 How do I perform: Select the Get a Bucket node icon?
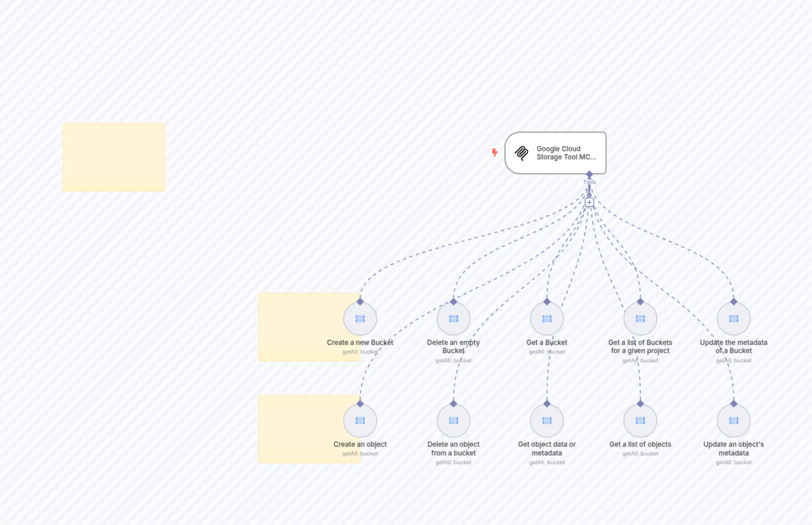(x=547, y=318)
